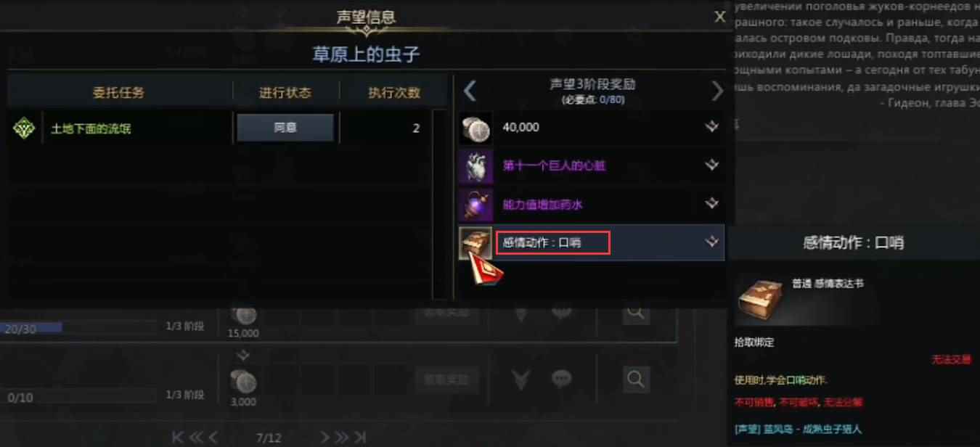Image resolution: width=980 pixels, height=447 pixels.
Task: Click the 委托任务 column header
Action: tap(118, 92)
